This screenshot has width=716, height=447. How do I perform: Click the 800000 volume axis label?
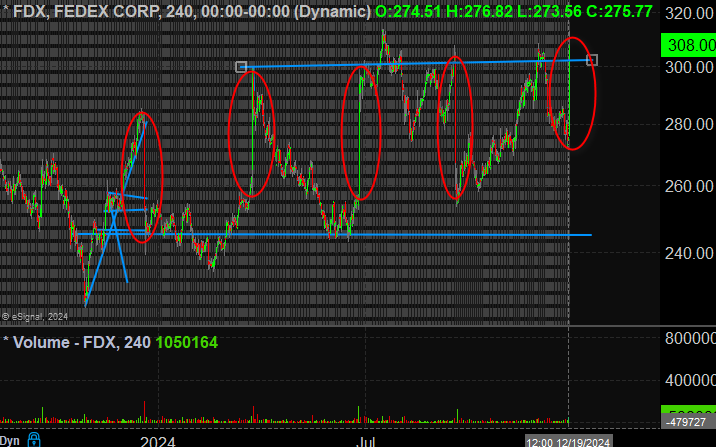point(690,338)
